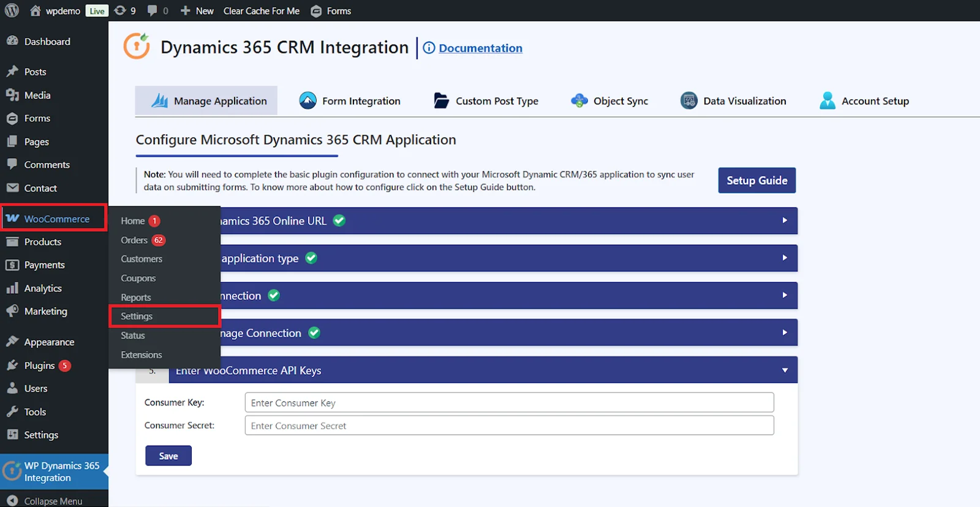Click the Pages icon
This screenshot has height=507, width=980.
tap(12, 141)
